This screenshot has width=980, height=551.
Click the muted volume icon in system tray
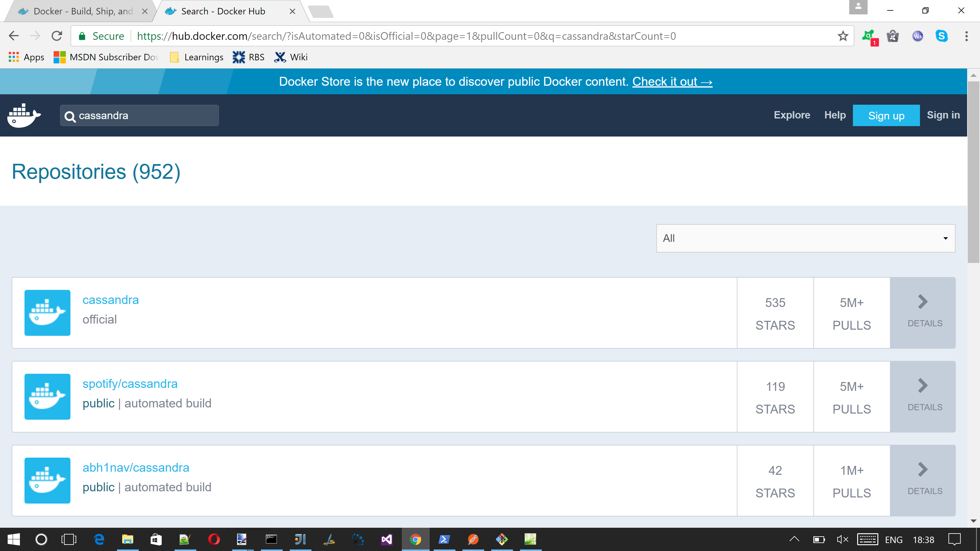pyautogui.click(x=842, y=539)
